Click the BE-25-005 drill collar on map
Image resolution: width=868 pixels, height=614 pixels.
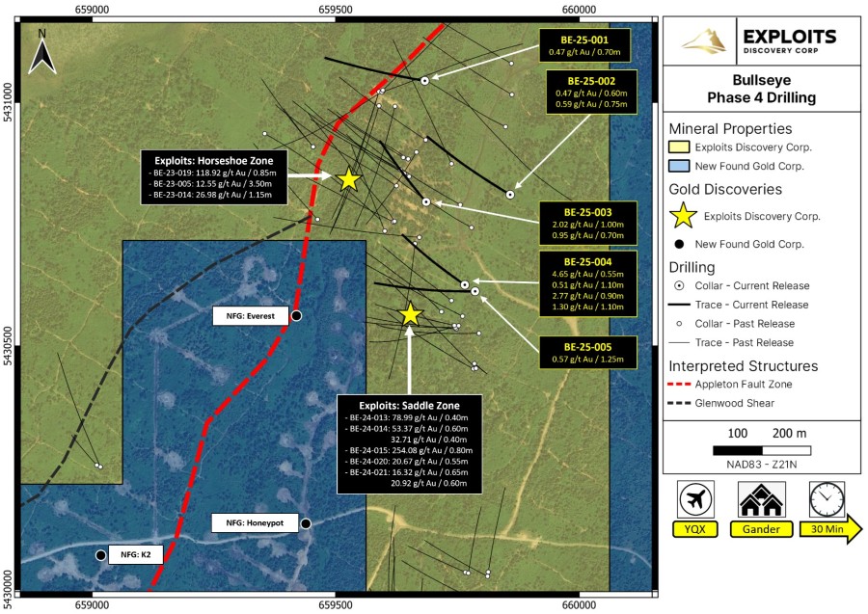click(x=475, y=291)
